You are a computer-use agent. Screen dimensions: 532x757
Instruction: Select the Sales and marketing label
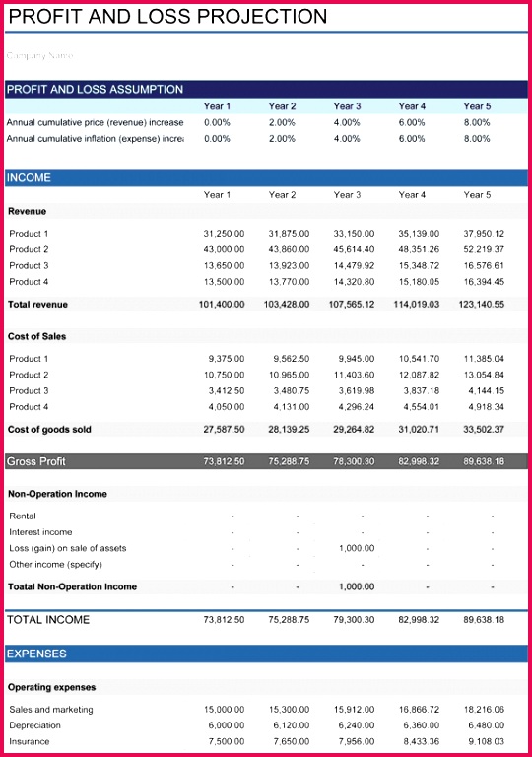point(51,710)
